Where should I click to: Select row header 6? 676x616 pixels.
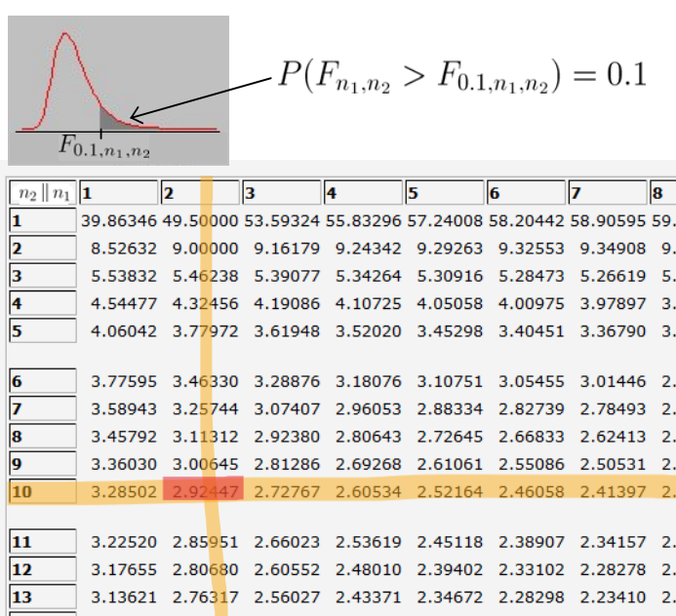42,383
